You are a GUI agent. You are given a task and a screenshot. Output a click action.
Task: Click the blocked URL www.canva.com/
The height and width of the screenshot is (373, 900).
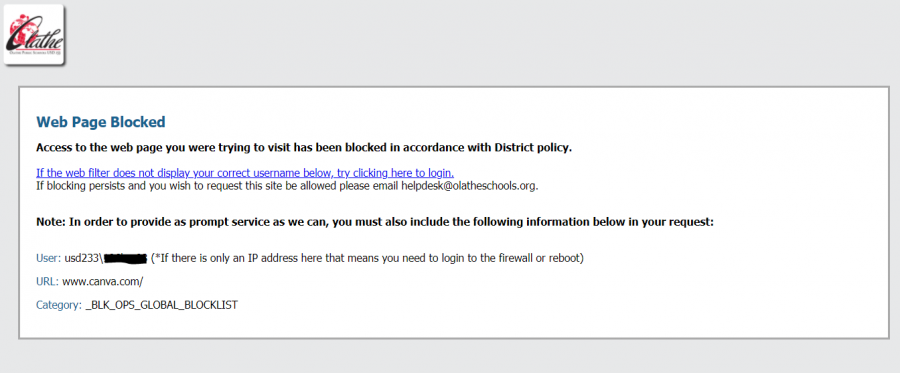(103, 282)
